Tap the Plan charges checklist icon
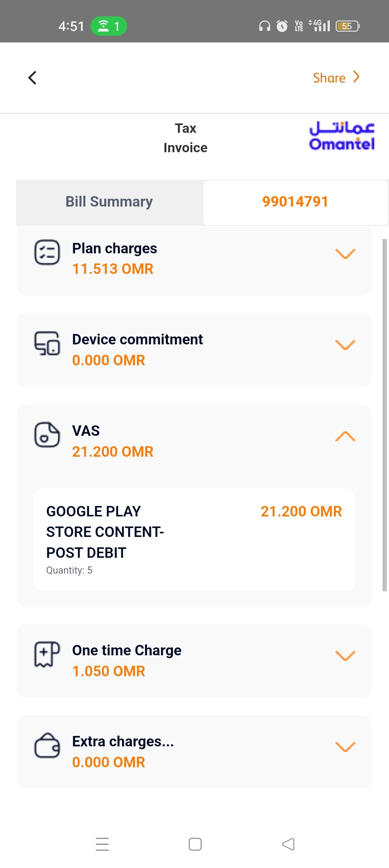389x868 pixels. [47, 252]
